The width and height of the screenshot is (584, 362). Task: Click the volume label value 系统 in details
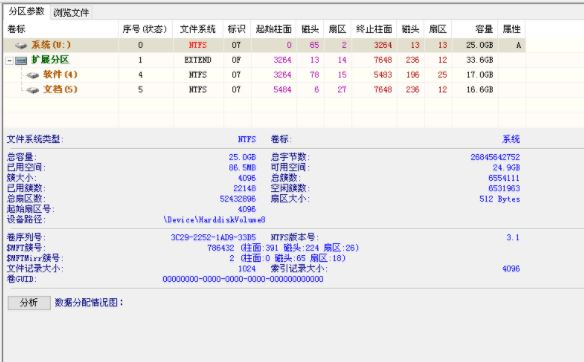[x=511, y=139]
